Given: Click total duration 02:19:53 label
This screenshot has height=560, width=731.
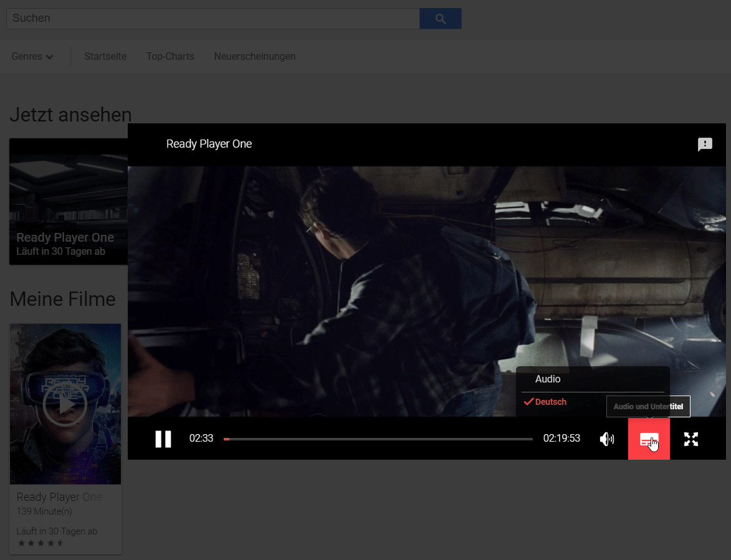Looking at the screenshot, I should (x=561, y=439).
